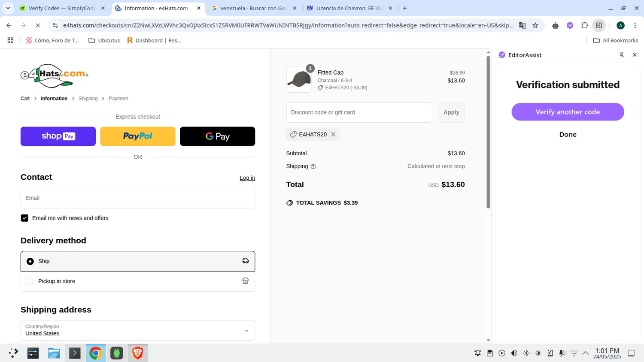Select the Information breadcrumb step
This screenshot has height=362, width=644.
54,99
